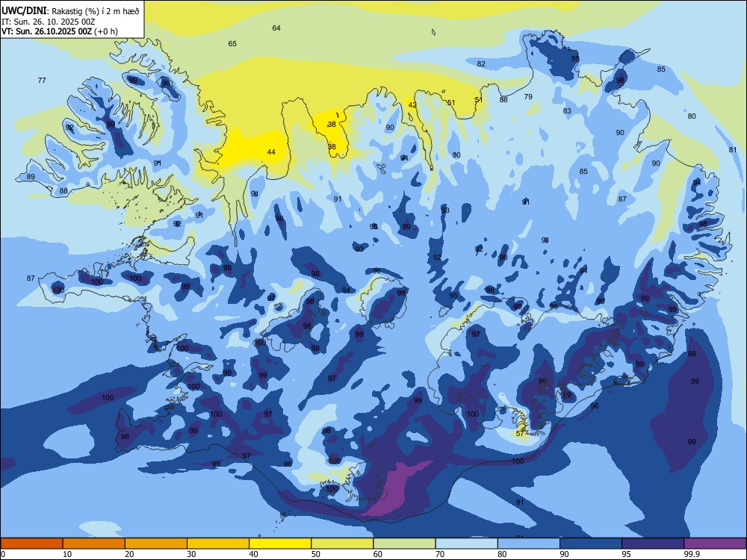Click the humidity value 89 on the map
The image size is (747, 560).
31,177
